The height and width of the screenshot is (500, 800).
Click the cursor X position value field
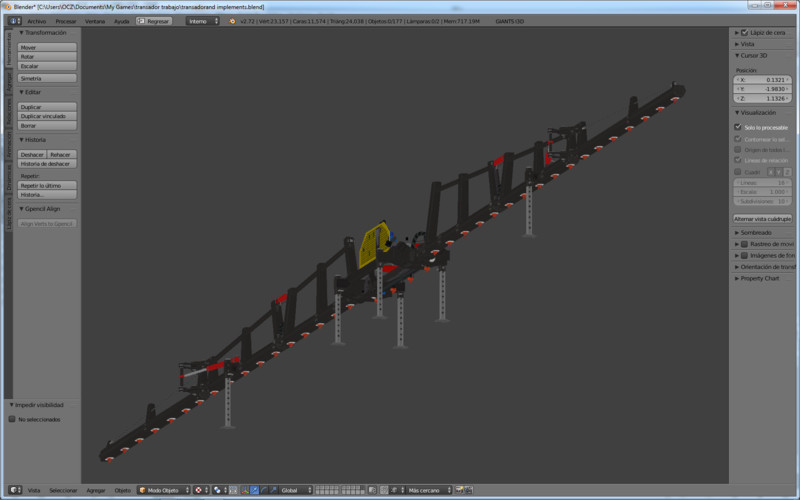point(762,79)
